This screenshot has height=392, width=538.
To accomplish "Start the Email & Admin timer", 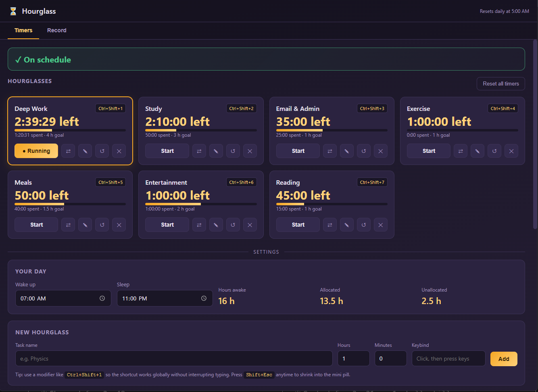I will point(298,151).
